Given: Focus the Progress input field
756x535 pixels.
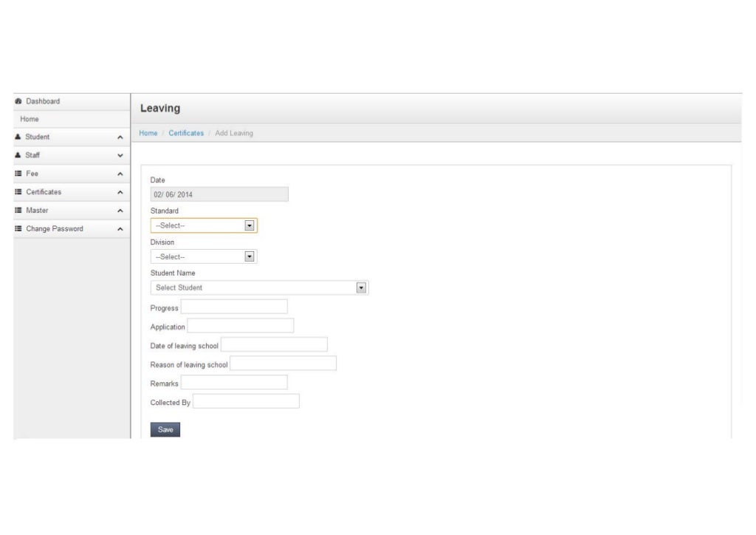Looking at the screenshot, I should (234, 307).
